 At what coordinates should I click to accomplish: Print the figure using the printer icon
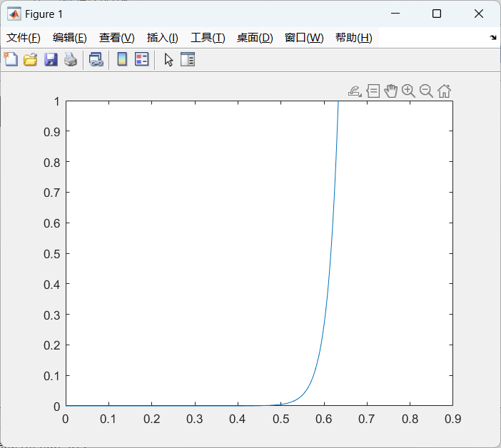[x=71, y=60]
